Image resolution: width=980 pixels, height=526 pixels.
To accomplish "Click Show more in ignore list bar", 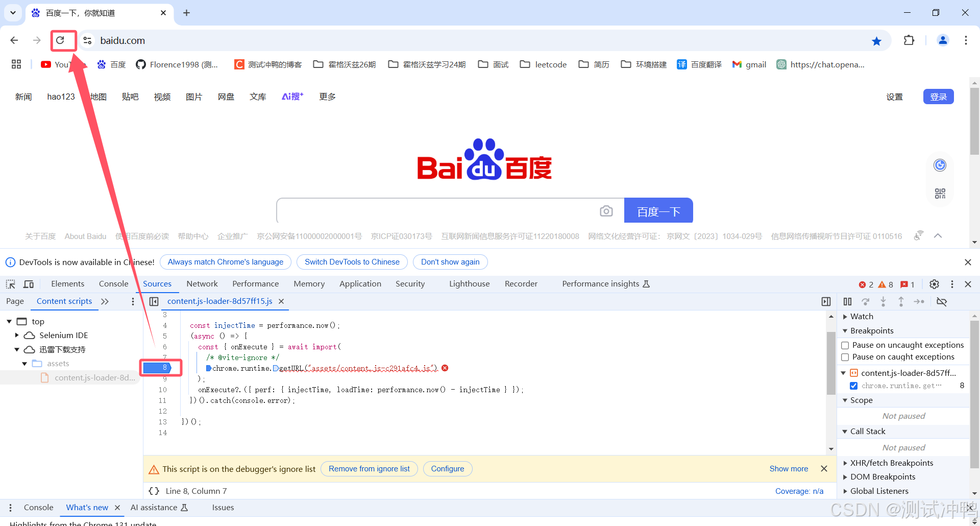I will 789,469.
